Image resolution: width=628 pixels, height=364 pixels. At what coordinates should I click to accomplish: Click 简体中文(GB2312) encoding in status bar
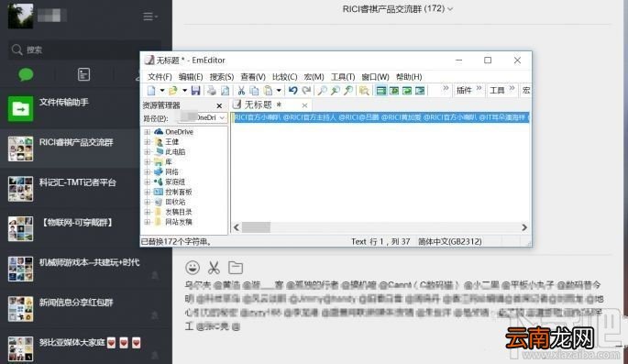450,241
